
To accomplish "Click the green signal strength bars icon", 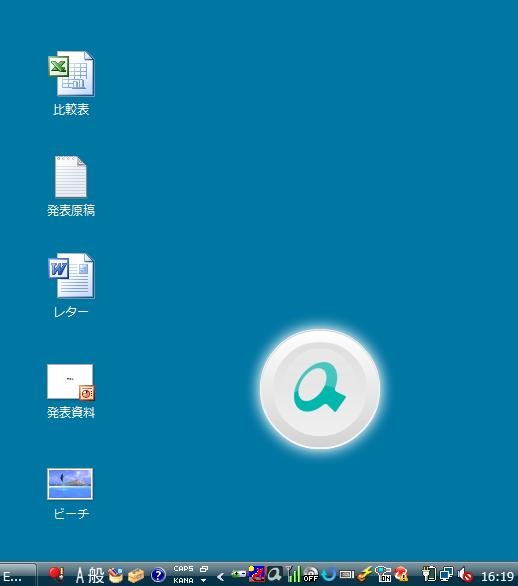I will [294, 574].
